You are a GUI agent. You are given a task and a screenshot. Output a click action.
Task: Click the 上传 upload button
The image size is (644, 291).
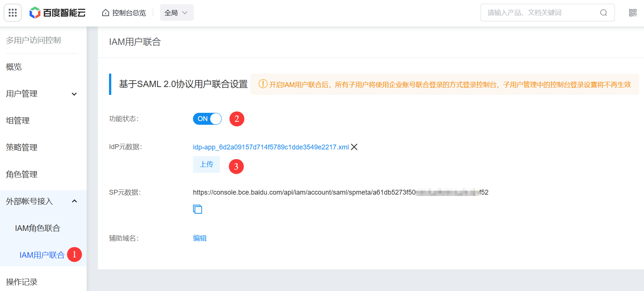[206, 164]
